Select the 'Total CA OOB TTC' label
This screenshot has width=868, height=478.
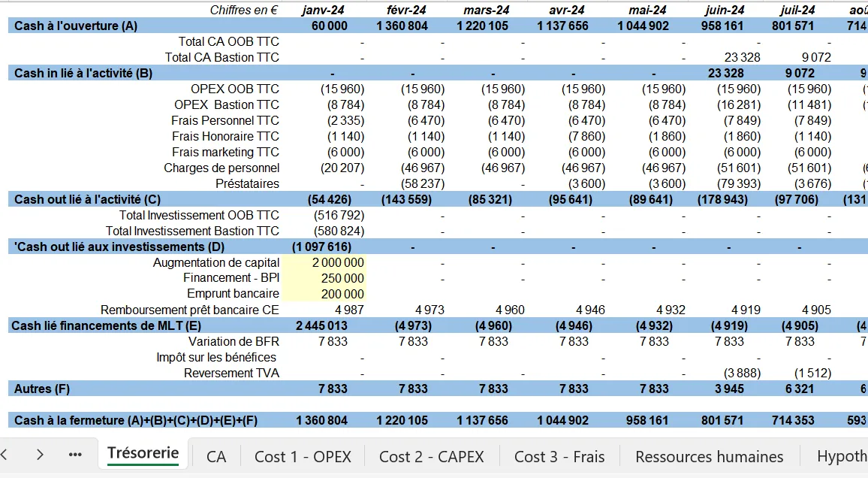point(228,41)
